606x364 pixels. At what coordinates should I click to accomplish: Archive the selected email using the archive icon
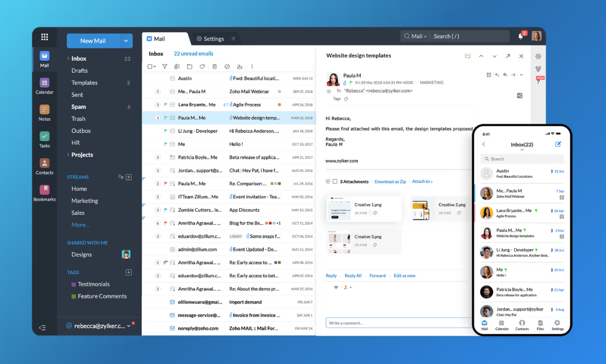[x=240, y=67]
